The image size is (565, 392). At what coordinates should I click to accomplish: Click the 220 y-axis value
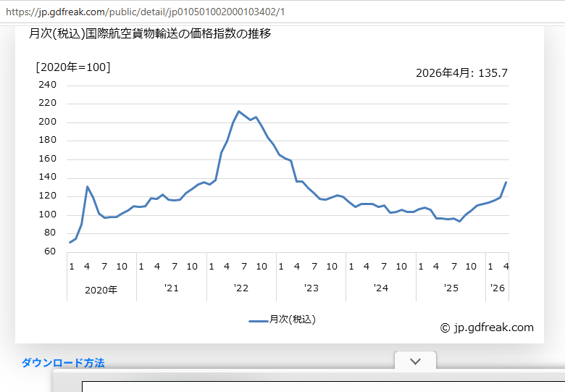click(48, 103)
